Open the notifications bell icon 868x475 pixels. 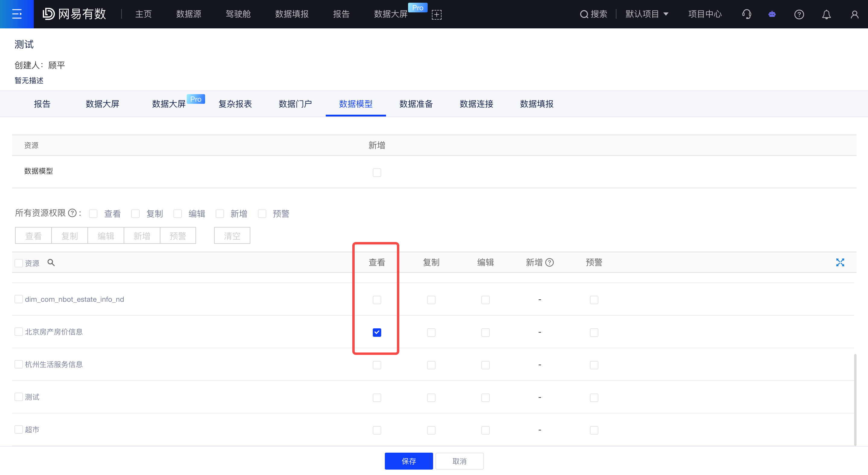point(826,14)
